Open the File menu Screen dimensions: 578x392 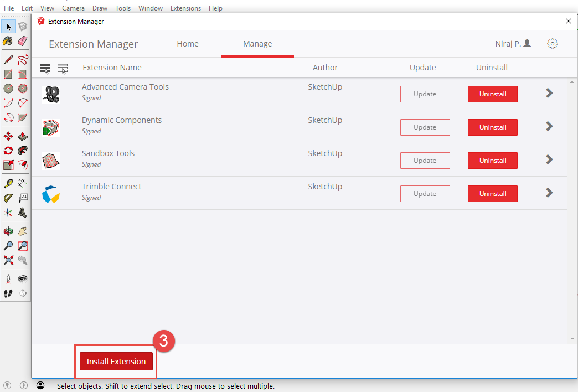click(x=9, y=8)
